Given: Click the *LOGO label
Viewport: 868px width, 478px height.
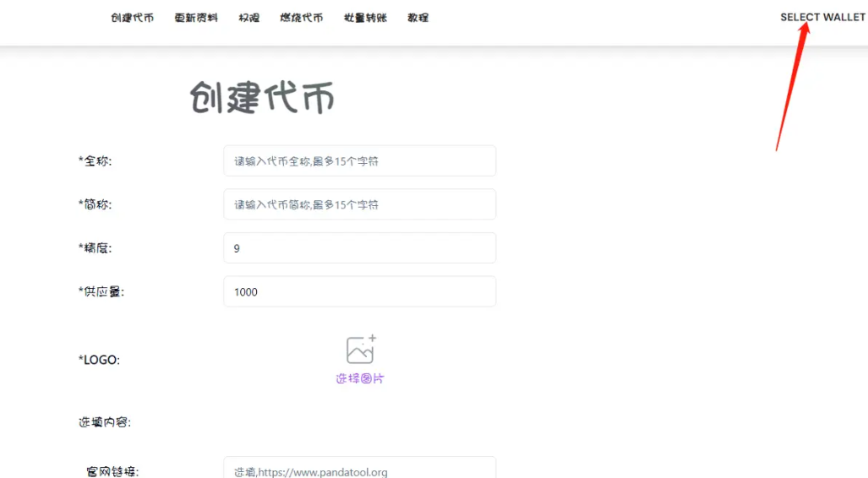Looking at the screenshot, I should (x=99, y=360).
